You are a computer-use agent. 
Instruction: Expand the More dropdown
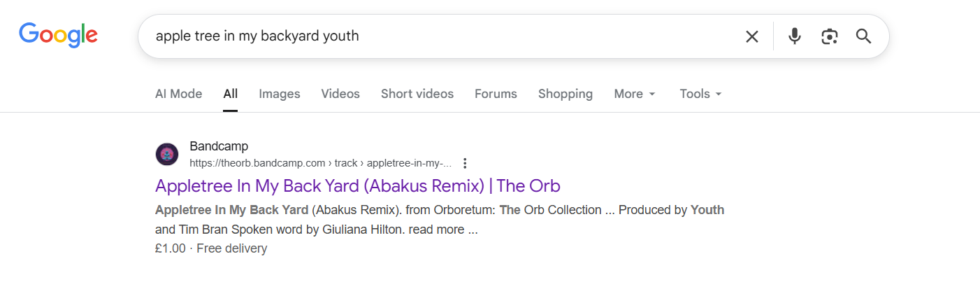pos(634,94)
